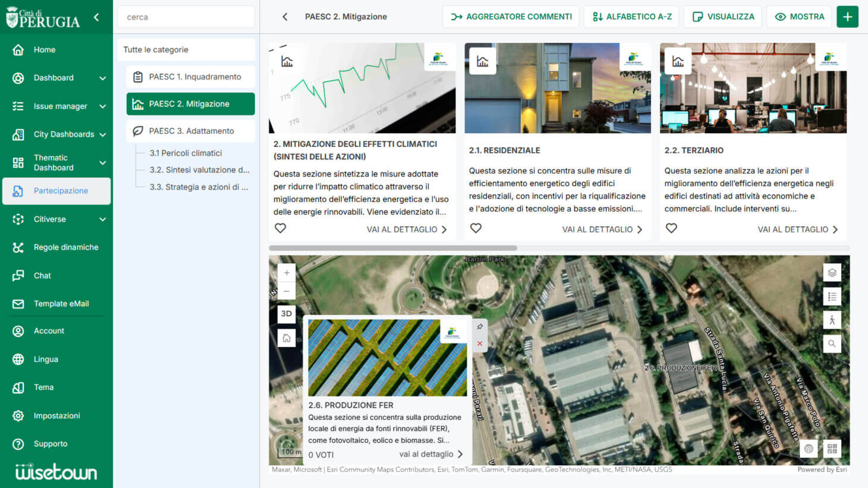Select PAESC 1. Inquadramento category
The image size is (868, 488).
pos(190,77)
